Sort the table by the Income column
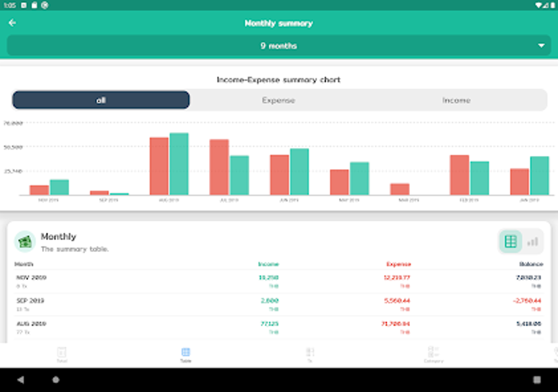Viewport: 558px width, 392px height. pyautogui.click(x=268, y=264)
